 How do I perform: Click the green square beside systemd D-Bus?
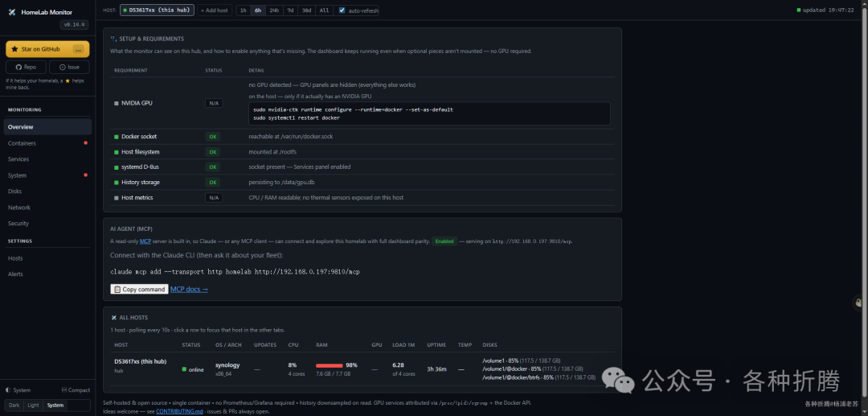(117, 167)
